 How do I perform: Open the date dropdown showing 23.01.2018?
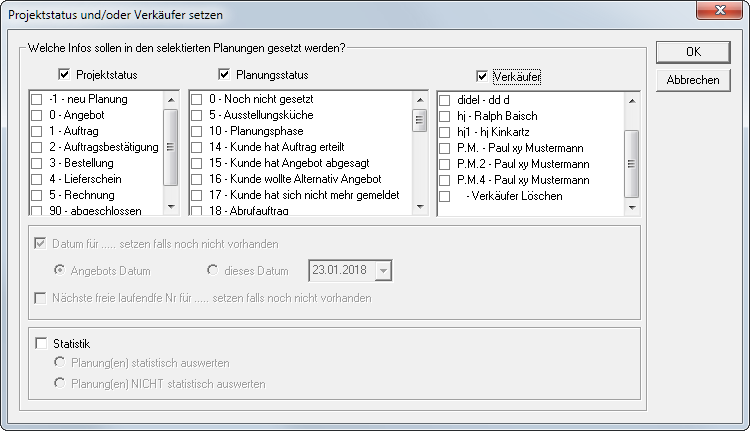383,271
